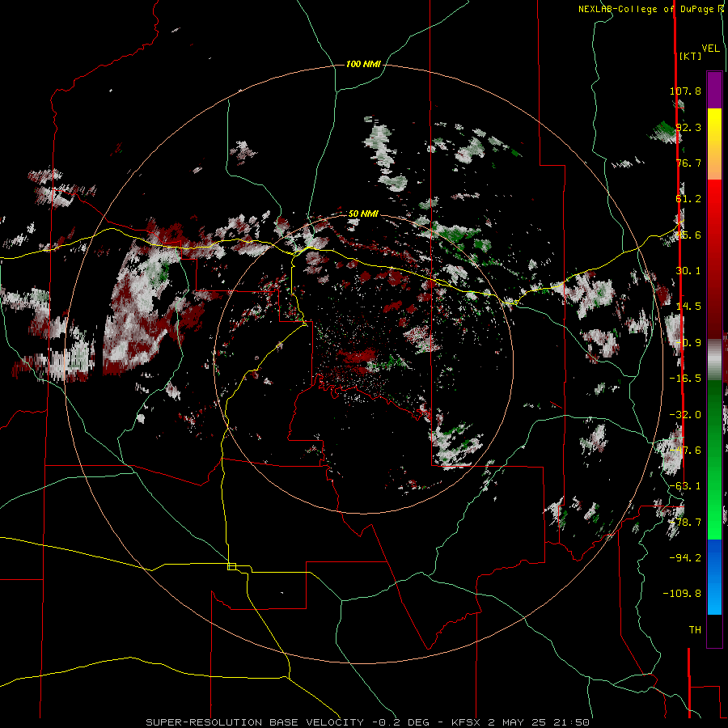Click the 92.3 velocity scale value
The image size is (728, 728).
coord(688,127)
